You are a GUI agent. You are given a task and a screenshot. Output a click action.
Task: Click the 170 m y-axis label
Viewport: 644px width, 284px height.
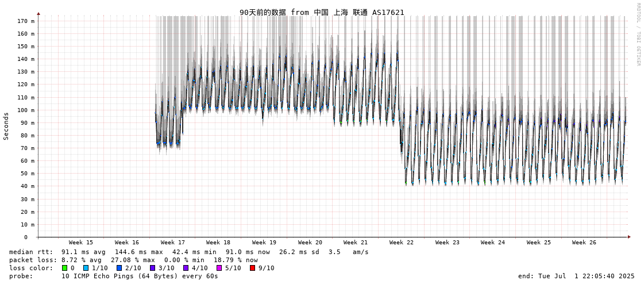[x=25, y=21]
